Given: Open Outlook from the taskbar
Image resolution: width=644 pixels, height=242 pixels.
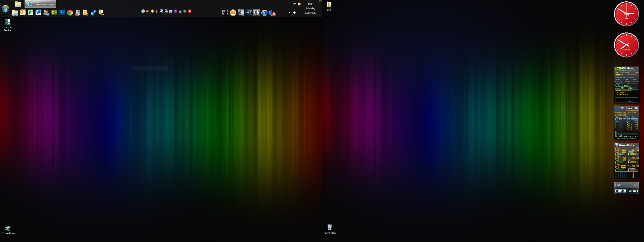Looking at the screenshot, I should tap(23, 13).
